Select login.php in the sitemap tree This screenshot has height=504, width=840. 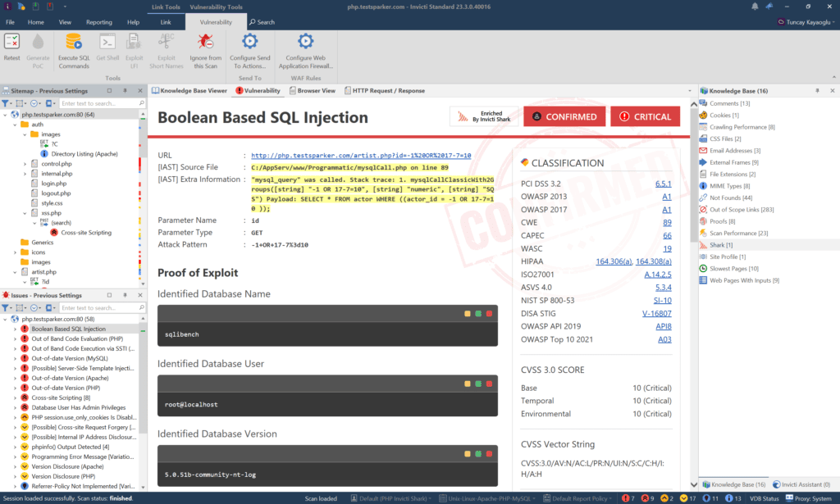point(53,184)
